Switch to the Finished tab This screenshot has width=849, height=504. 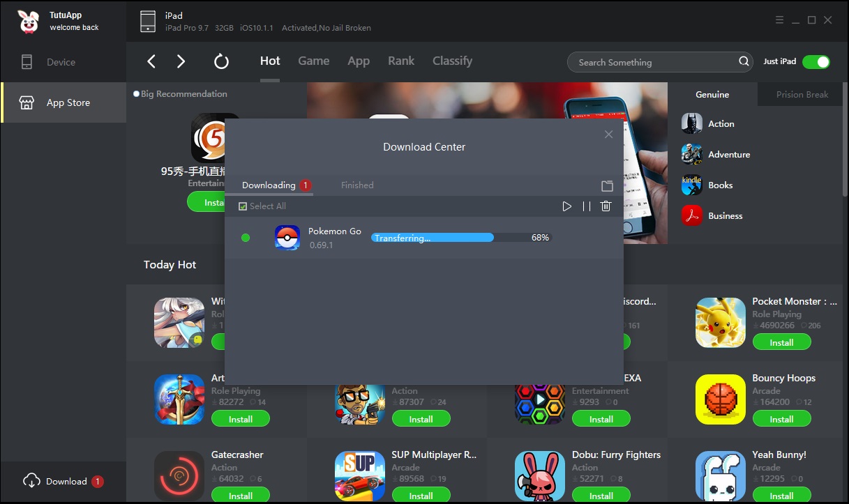point(357,185)
